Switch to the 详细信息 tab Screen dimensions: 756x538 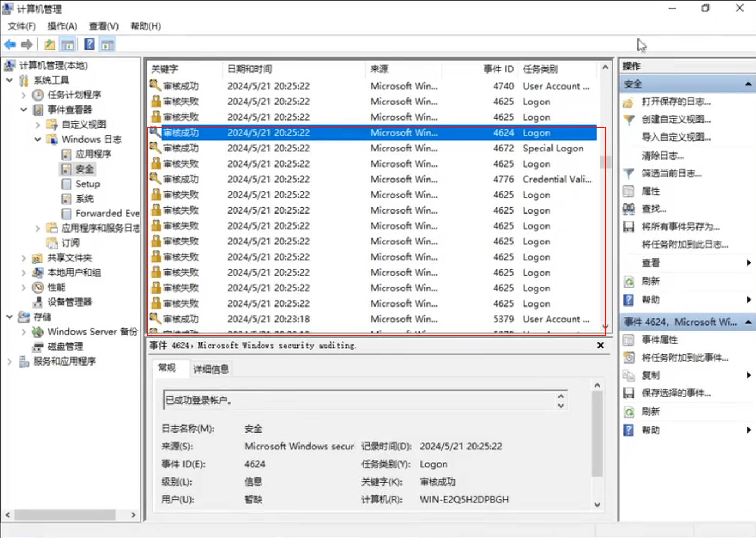[x=211, y=369]
